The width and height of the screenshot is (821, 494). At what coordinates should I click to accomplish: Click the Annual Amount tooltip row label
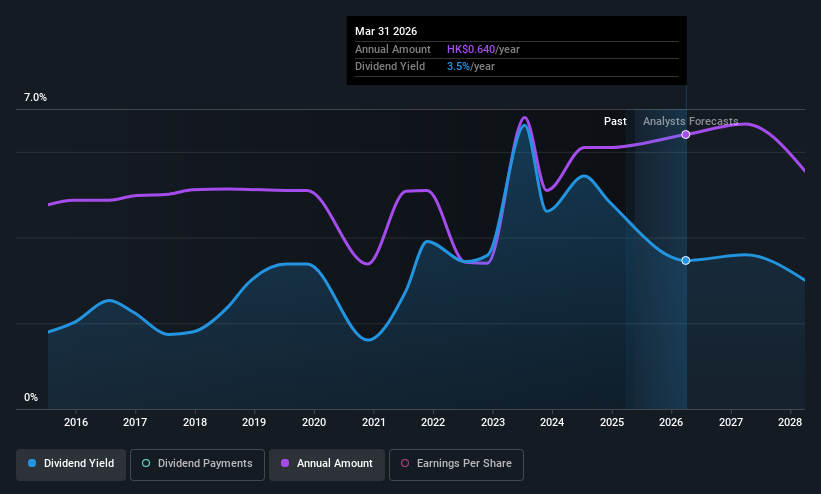coord(393,49)
